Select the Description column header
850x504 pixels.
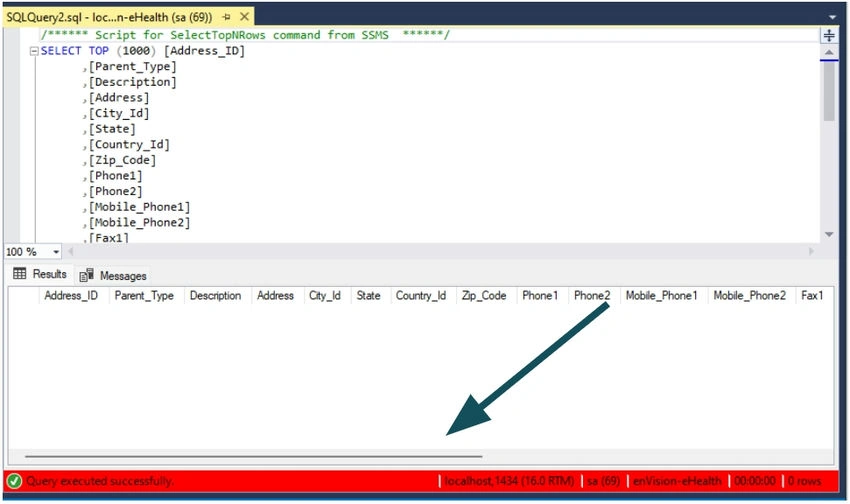[216, 296]
